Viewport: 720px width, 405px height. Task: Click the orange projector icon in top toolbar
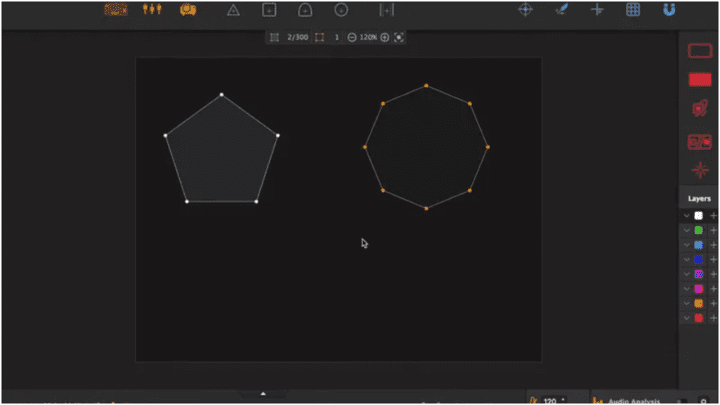(188, 10)
